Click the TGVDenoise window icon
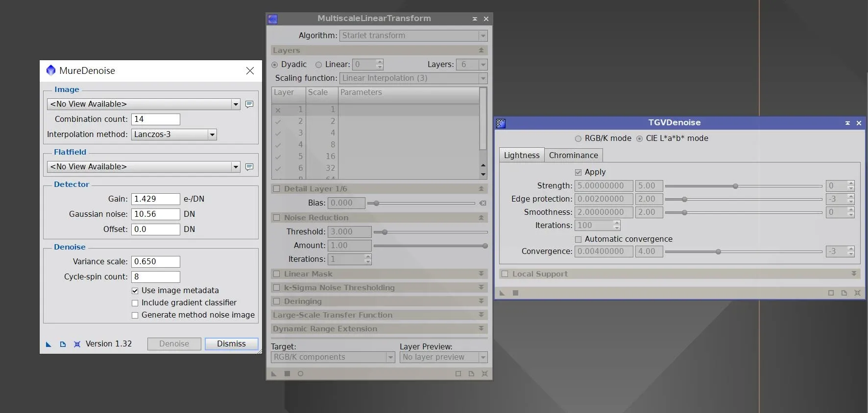 (x=501, y=123)
